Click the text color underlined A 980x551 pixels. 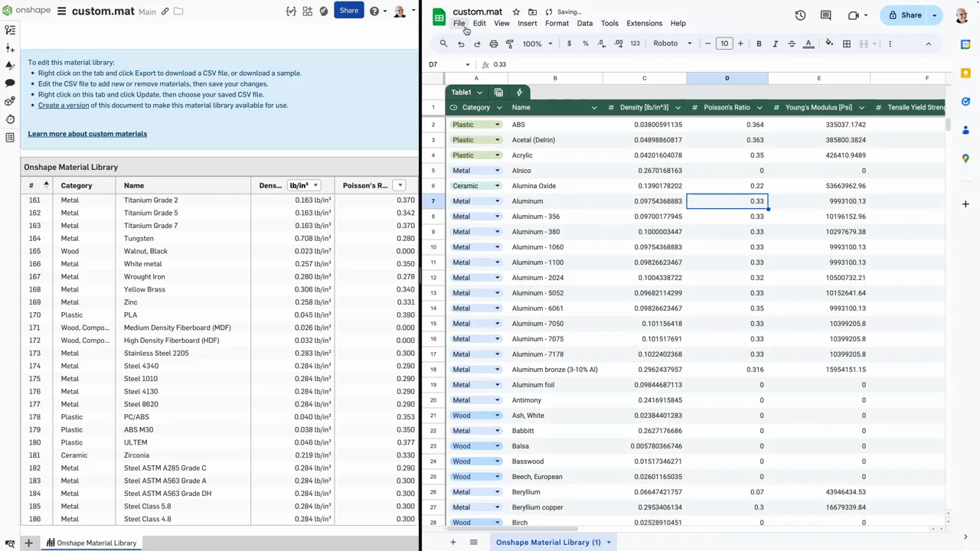pyautogui.click(x=808, y=44)
